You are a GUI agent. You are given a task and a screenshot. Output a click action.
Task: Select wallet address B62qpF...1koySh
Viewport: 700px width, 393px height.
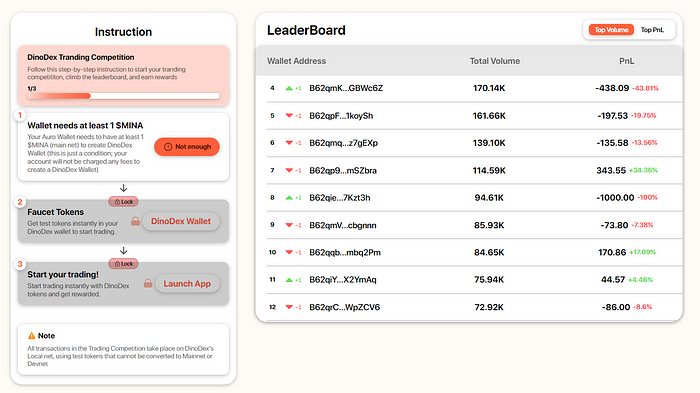tap(341, 116)
